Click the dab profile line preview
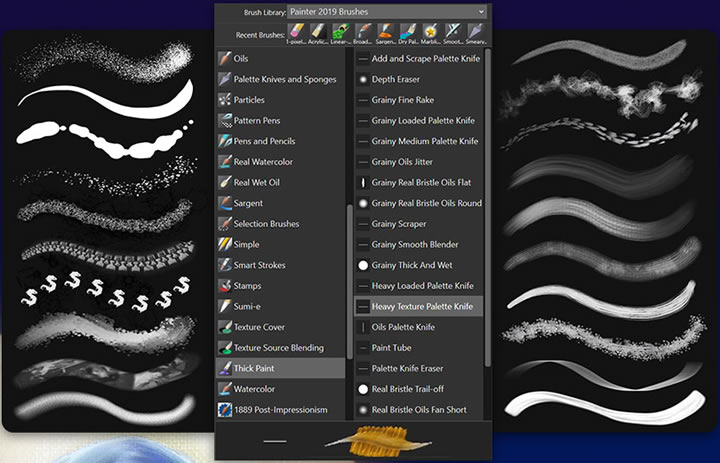The width and height of the screenshot is (720, 463). (275, 442)
